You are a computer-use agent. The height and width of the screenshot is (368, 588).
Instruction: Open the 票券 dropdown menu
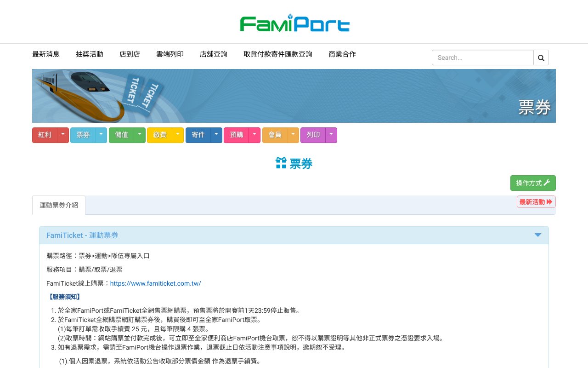pyautogui.click(x=101, y=135)
